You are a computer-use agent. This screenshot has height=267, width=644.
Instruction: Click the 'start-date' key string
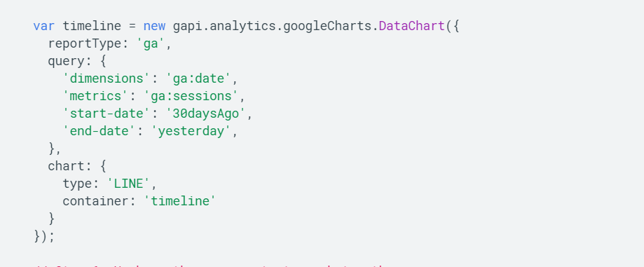pyautogui.click(x=107, y=114)
